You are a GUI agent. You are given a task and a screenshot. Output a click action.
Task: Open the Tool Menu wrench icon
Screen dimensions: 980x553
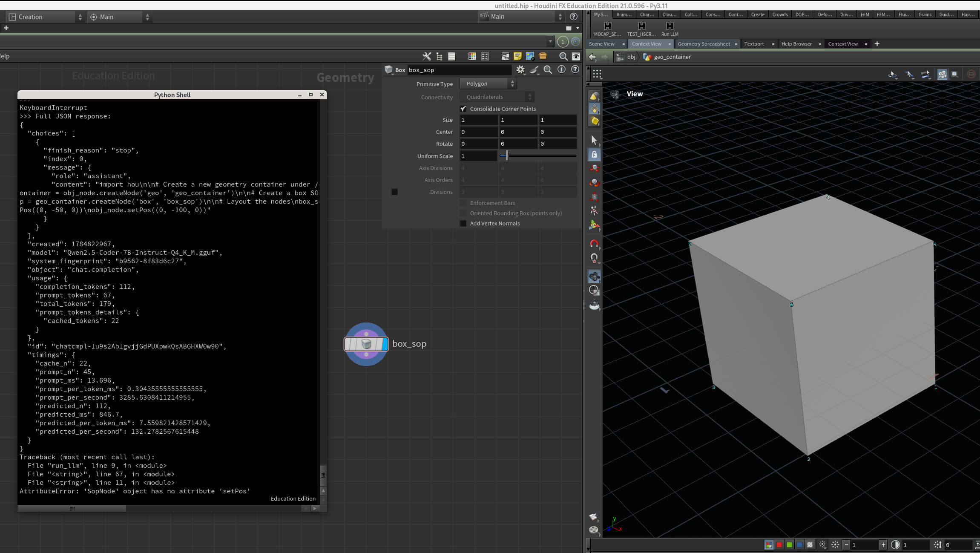pyautogui.click(x=426, y=56)
